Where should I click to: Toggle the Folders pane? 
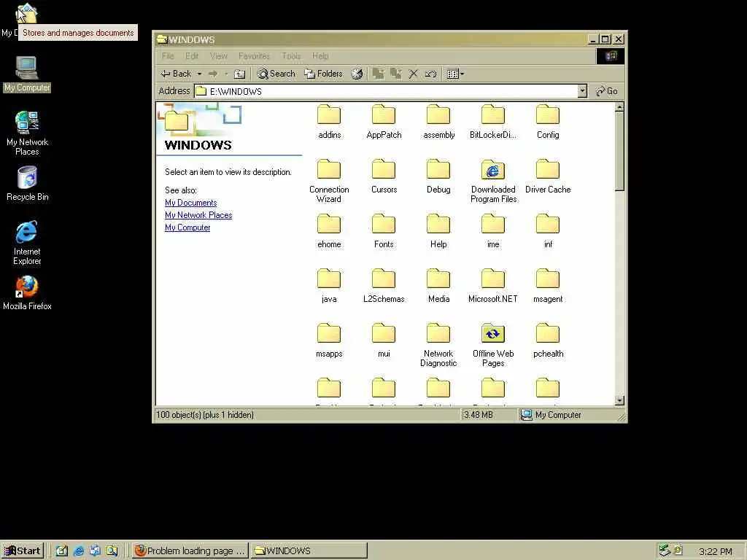pyautogui.click(x=323, y=74)
